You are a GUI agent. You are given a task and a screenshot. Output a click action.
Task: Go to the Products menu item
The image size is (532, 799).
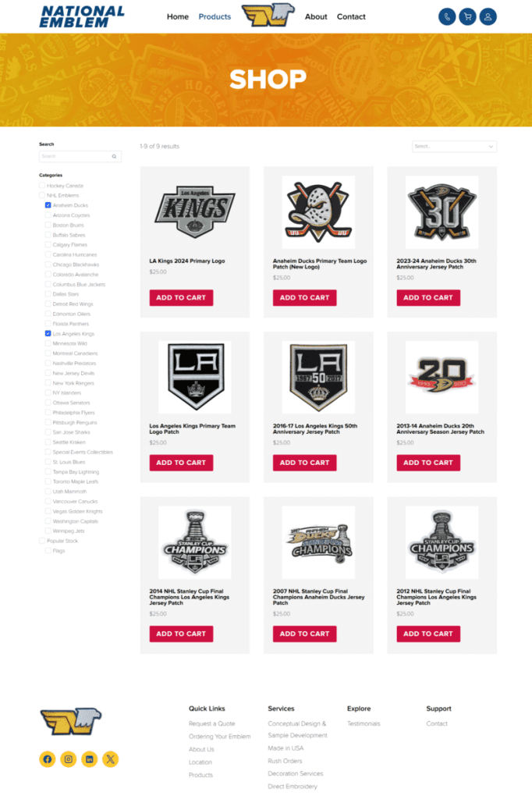(x=215, y=16)
